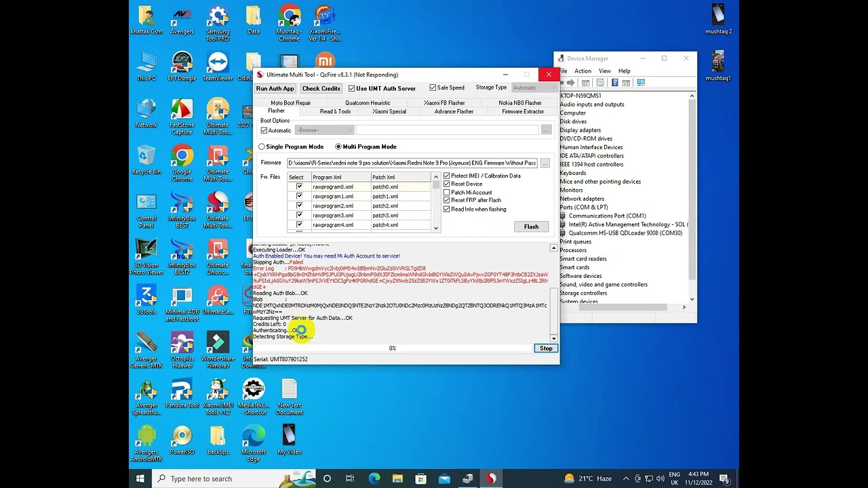The height and width of the screenshot is (488, 868).
Task: Toggle Use UMT Auth Server checkbox
Action: [x=382, y=88]
